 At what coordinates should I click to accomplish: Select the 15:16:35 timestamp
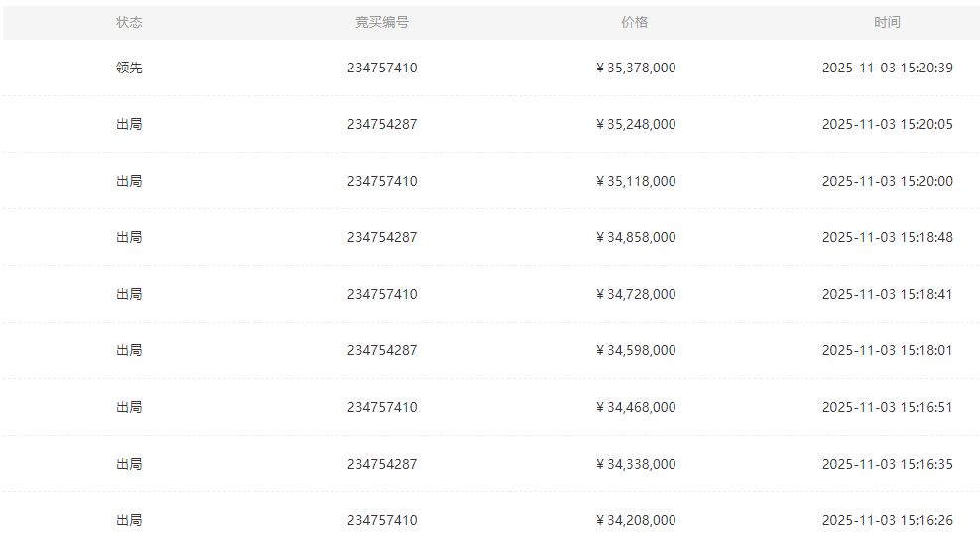click(887, 465)
